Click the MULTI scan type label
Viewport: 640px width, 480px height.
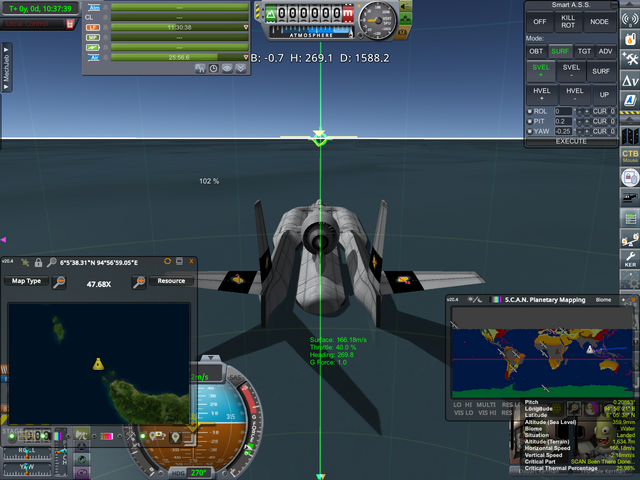tap(486, 405)
